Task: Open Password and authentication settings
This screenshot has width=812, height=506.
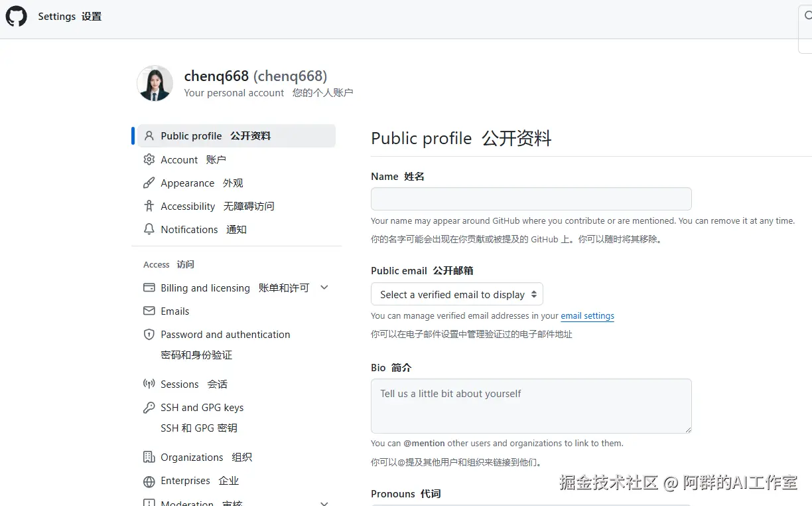Action: point(225,344)
